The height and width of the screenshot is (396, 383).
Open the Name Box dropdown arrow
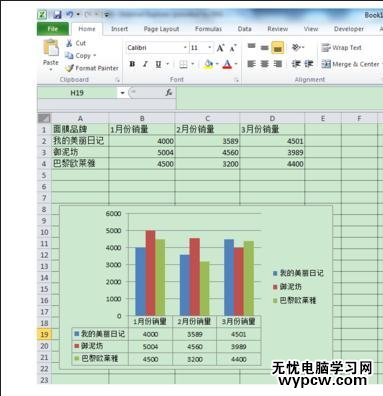tap(122, 93)
